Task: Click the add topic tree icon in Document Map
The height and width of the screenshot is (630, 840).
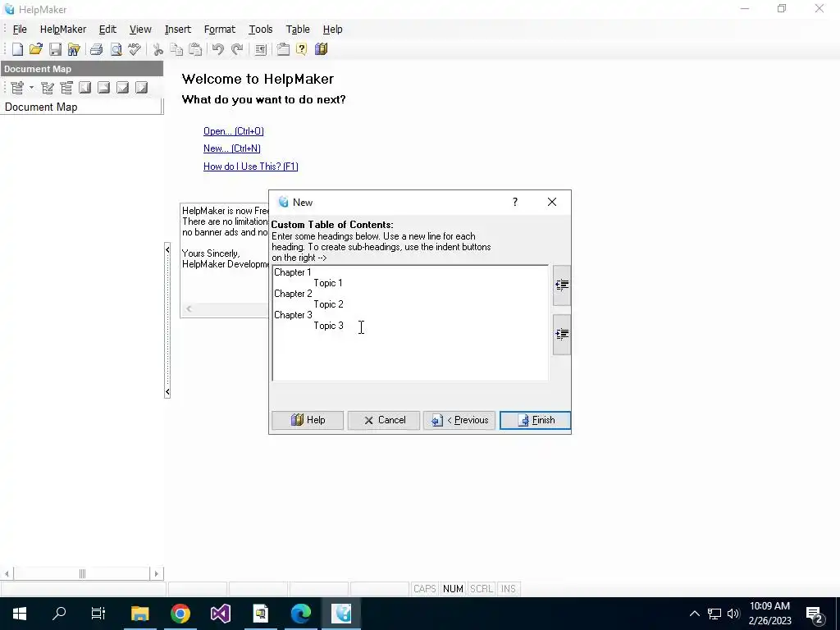Action: click(17, 87)
